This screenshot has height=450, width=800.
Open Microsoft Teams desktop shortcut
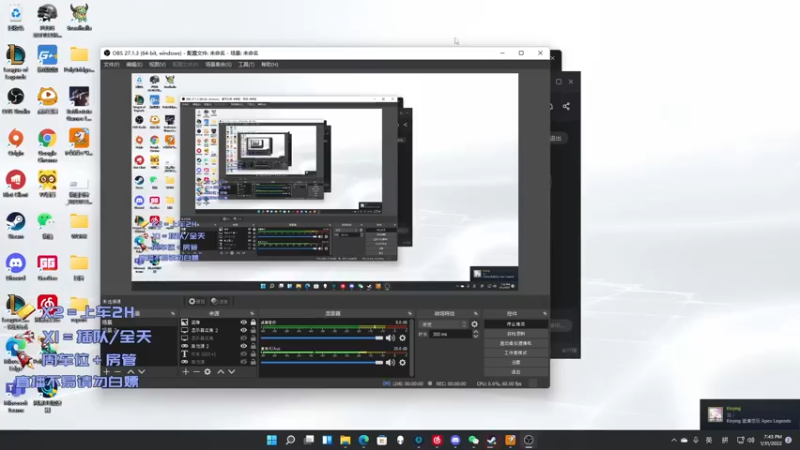click(16, 397)
